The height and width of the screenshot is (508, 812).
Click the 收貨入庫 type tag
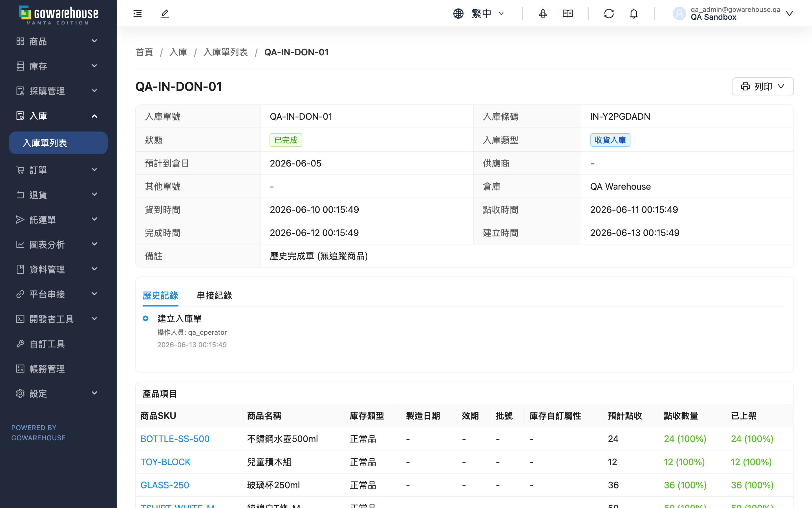(610, 140)
